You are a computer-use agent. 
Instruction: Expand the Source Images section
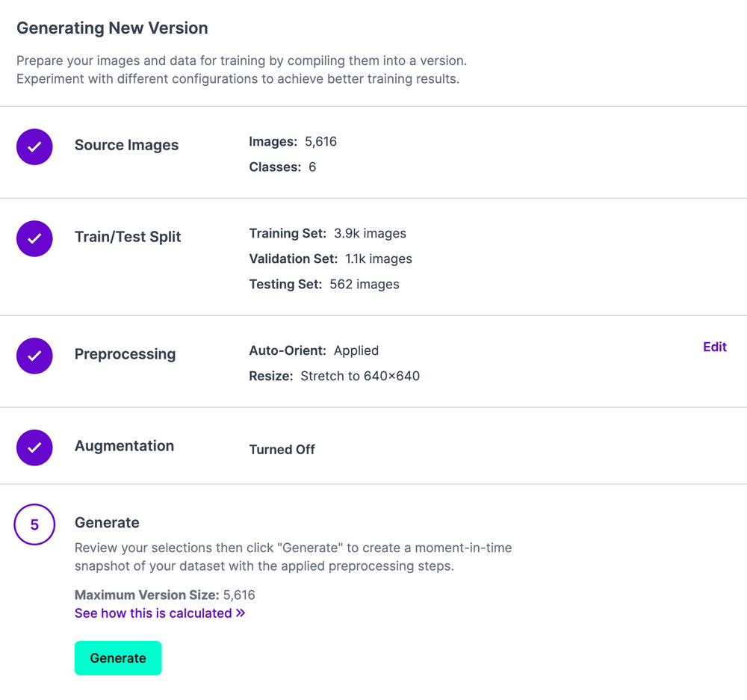(x=126, y=145)
